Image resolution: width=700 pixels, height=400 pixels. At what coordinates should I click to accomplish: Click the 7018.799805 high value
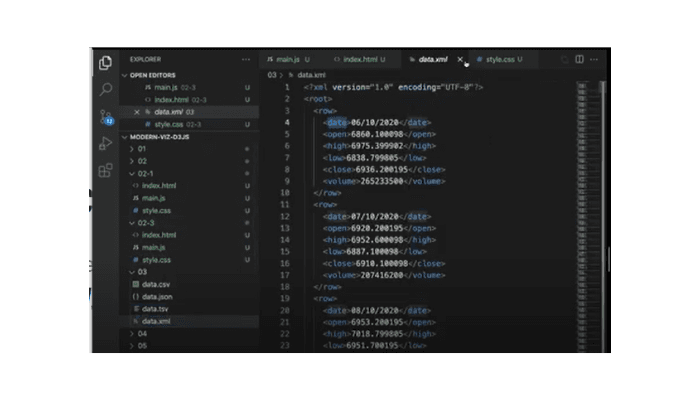(x=377, y=334)
